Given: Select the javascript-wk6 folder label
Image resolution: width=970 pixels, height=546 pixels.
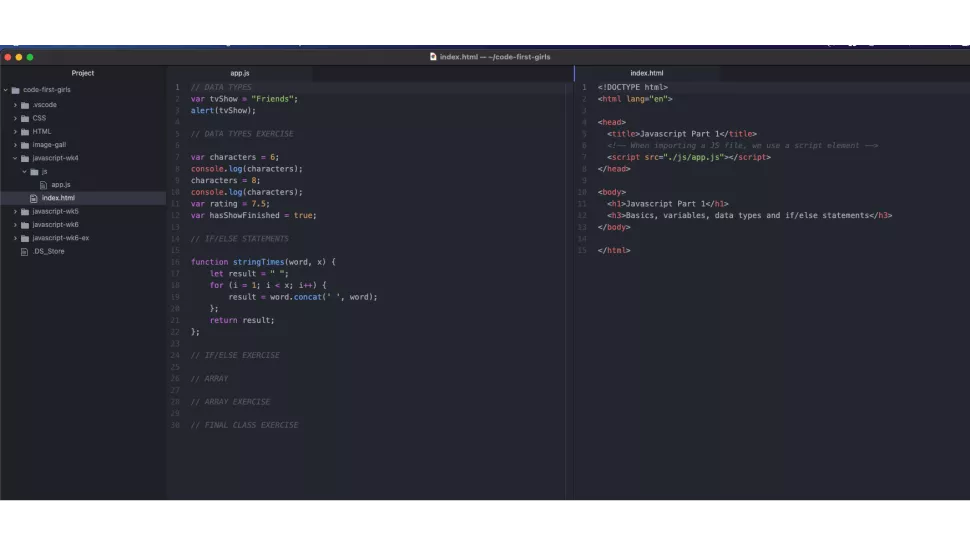Looking at the screenshot, I should point(55,225).
